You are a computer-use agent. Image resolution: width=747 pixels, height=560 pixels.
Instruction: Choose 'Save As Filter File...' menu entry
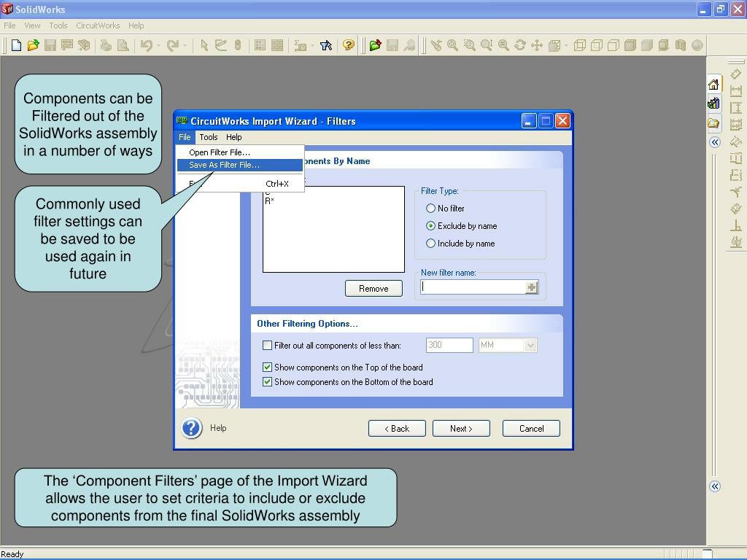(x=239, y=165)
